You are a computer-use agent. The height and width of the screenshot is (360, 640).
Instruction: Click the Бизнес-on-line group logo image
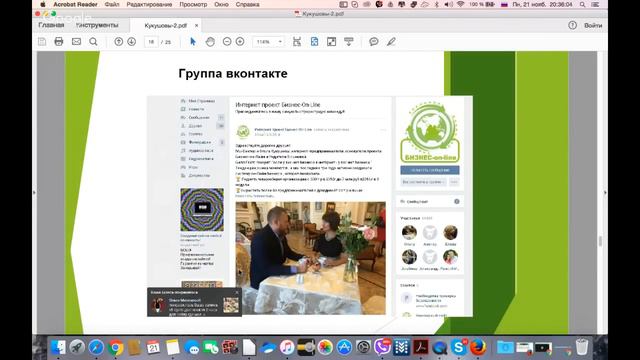(430, 133)
